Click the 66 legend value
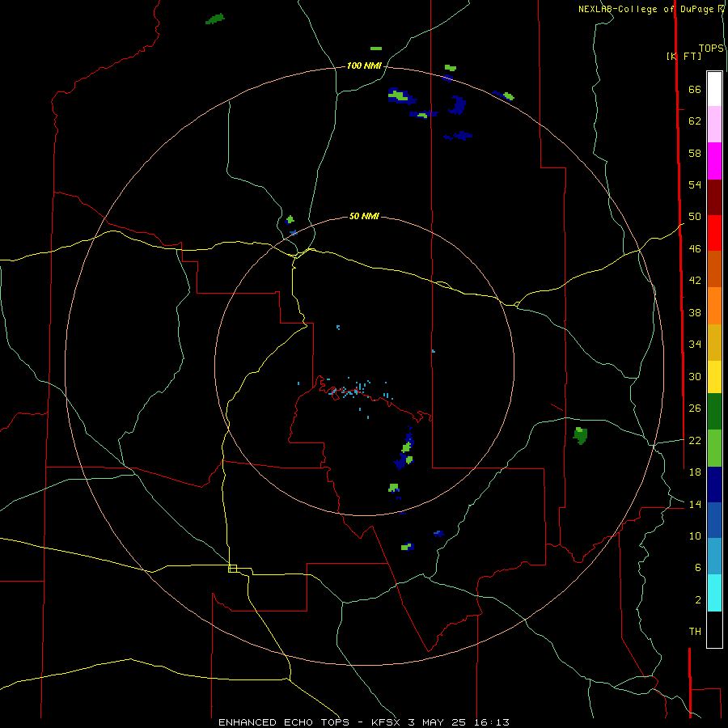 [695, 89]
